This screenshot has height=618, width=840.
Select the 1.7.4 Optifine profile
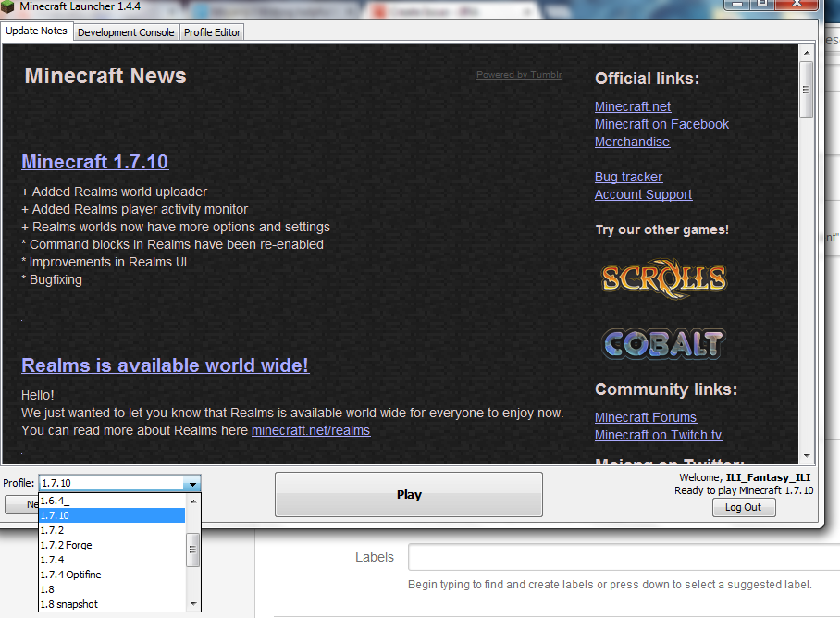(x=70, y=575)
